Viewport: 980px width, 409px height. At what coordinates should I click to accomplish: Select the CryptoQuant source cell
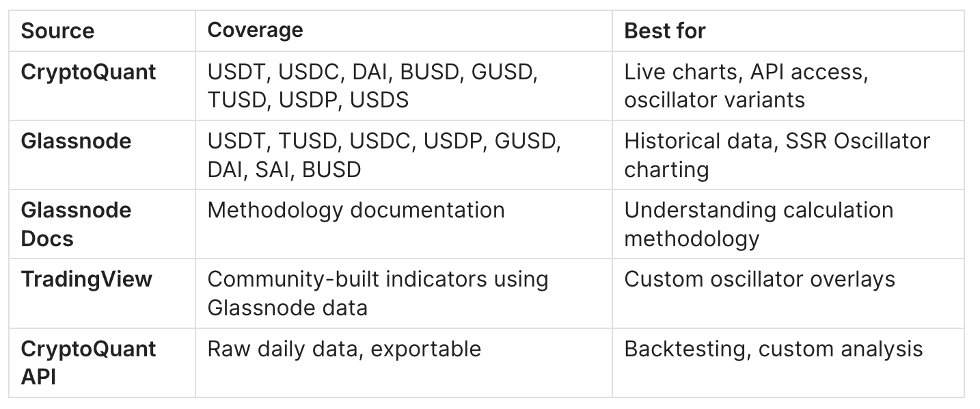88,72
